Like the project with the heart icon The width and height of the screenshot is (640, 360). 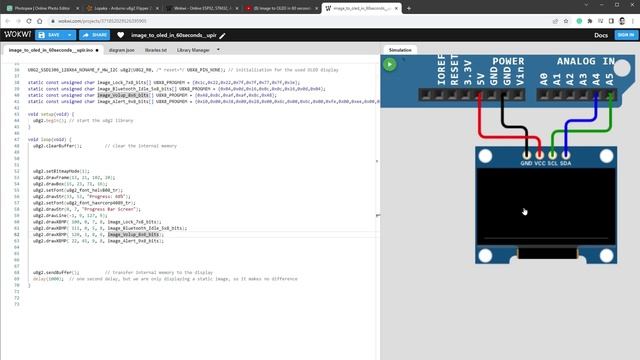coord(120,35)
